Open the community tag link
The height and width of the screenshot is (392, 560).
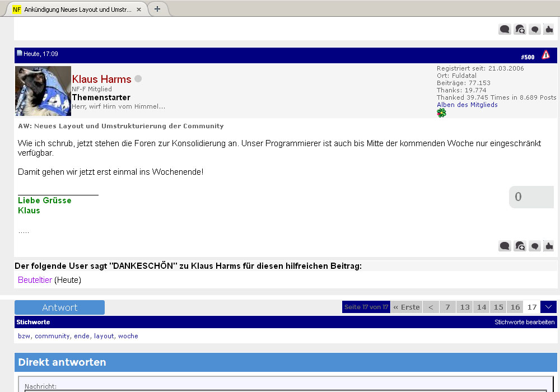coord(52,336)
